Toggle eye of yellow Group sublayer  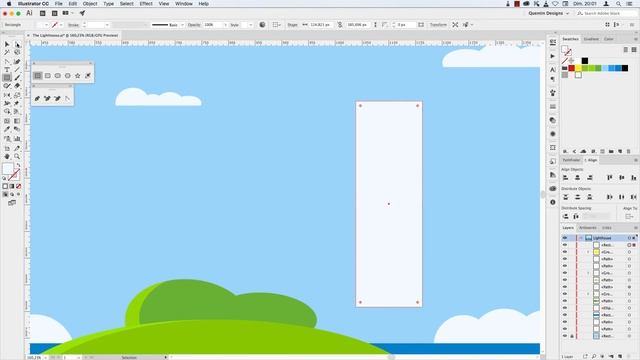565,252
